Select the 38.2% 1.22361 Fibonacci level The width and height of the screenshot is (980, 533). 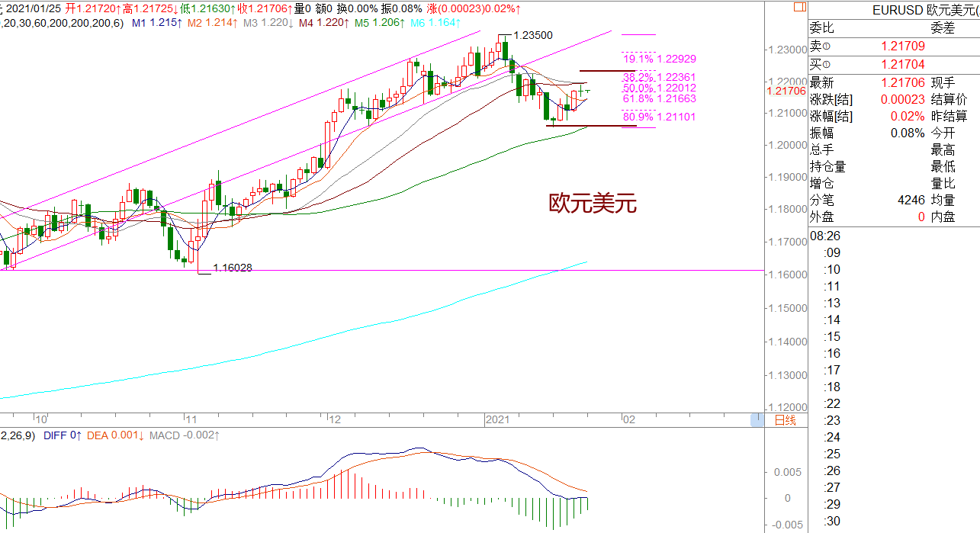click(660, 78)
